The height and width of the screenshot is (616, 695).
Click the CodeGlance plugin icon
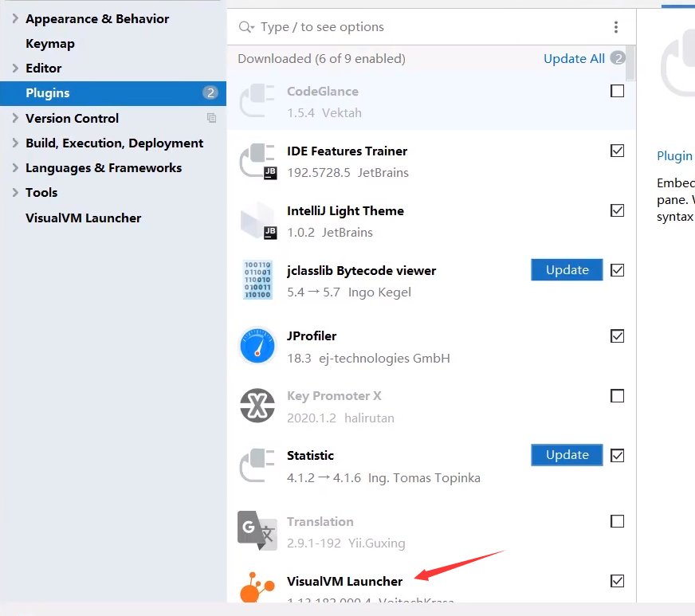point(257,101)
